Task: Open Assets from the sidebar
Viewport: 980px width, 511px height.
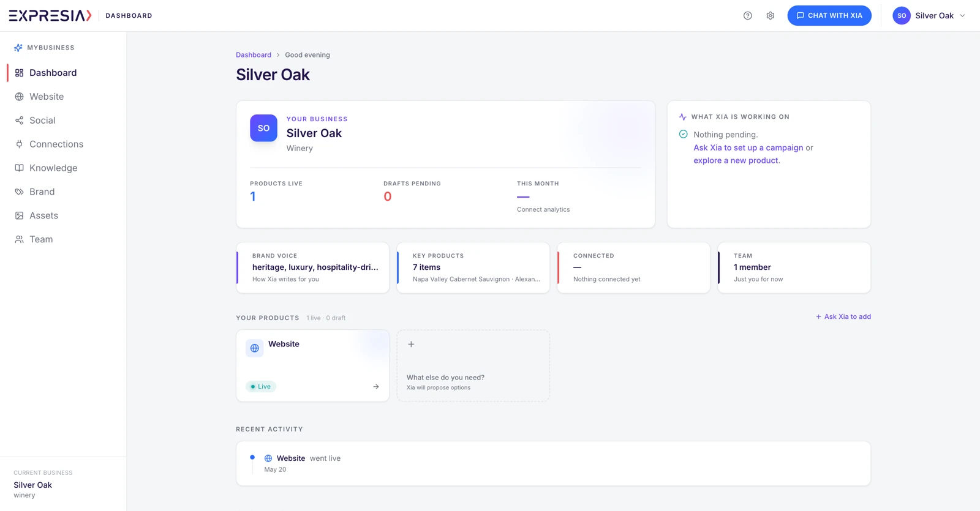Action: coord(64,216)
